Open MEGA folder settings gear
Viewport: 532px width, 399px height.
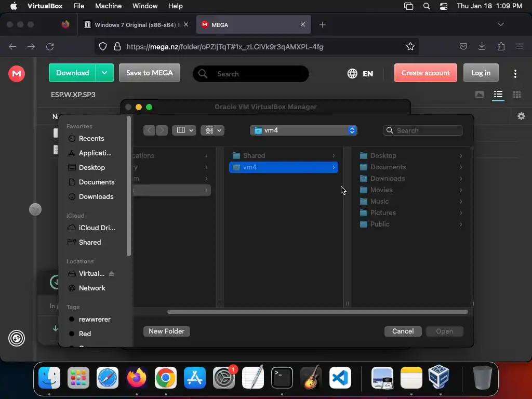(x=521, y=116)
